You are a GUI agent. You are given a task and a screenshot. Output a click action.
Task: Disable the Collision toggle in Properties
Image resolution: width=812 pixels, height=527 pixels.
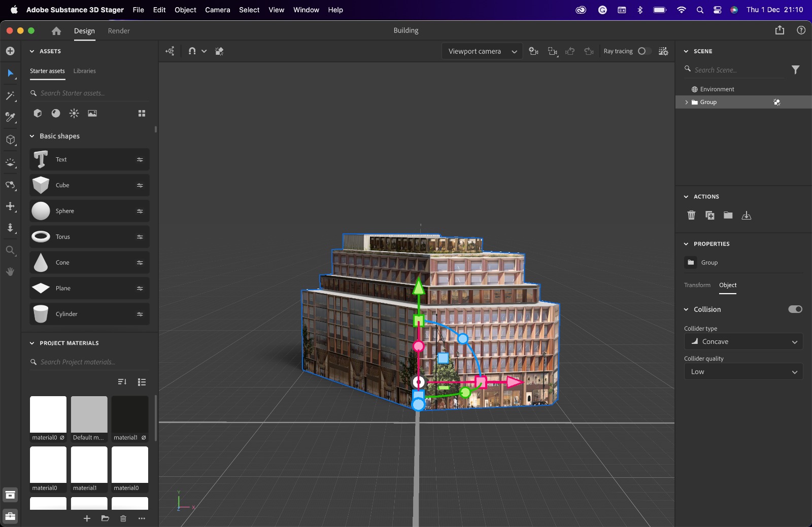click(x=795, y=309)
